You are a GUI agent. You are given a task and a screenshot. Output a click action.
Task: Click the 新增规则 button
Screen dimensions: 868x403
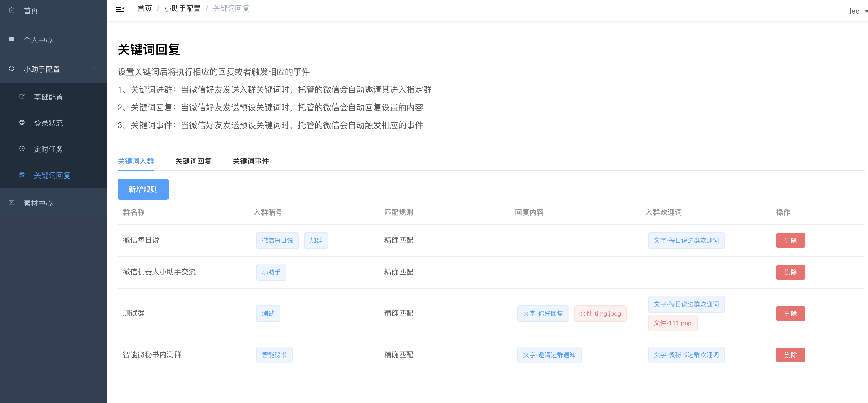(143, 189)
